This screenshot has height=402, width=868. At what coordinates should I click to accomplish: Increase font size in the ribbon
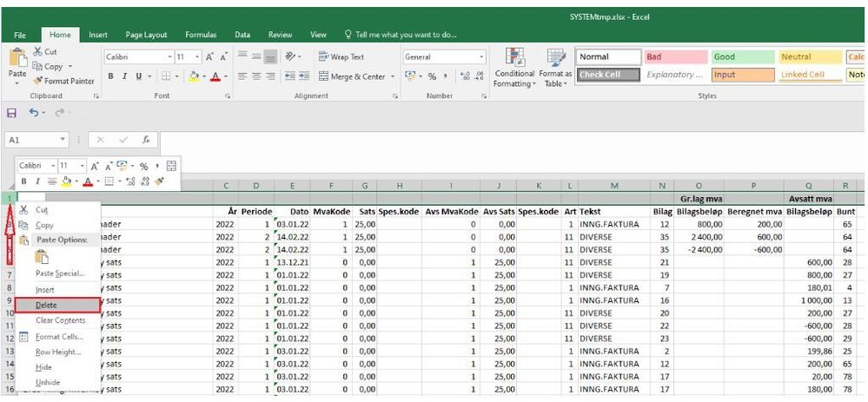click(210, 57)
